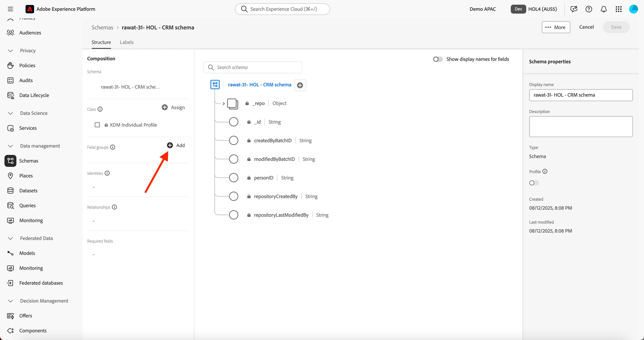Click the Profile info icon

pyautogui.click(x=545, y=171)
